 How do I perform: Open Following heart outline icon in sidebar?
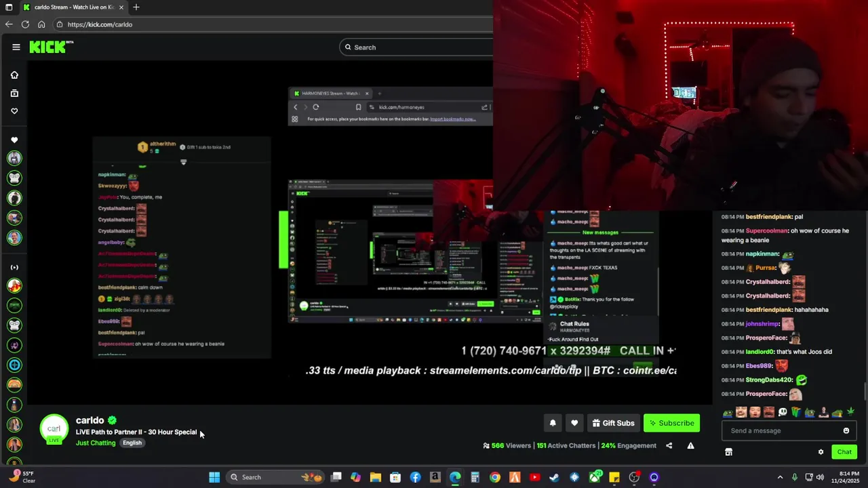(14, 111)
